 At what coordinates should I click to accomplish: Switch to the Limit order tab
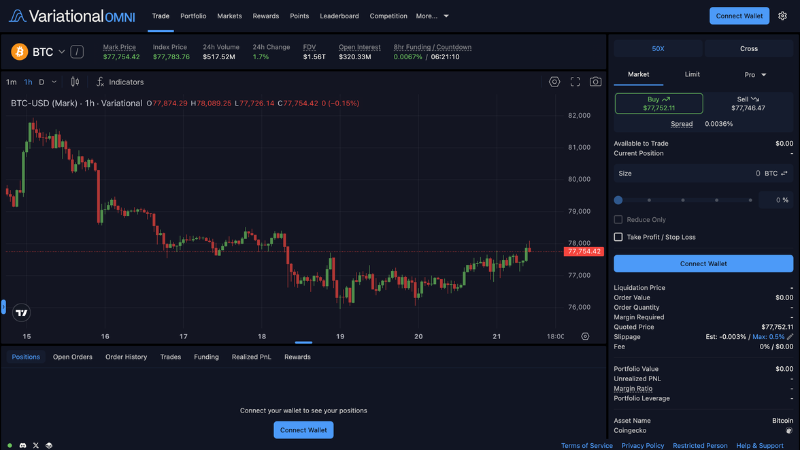[692, 74]
